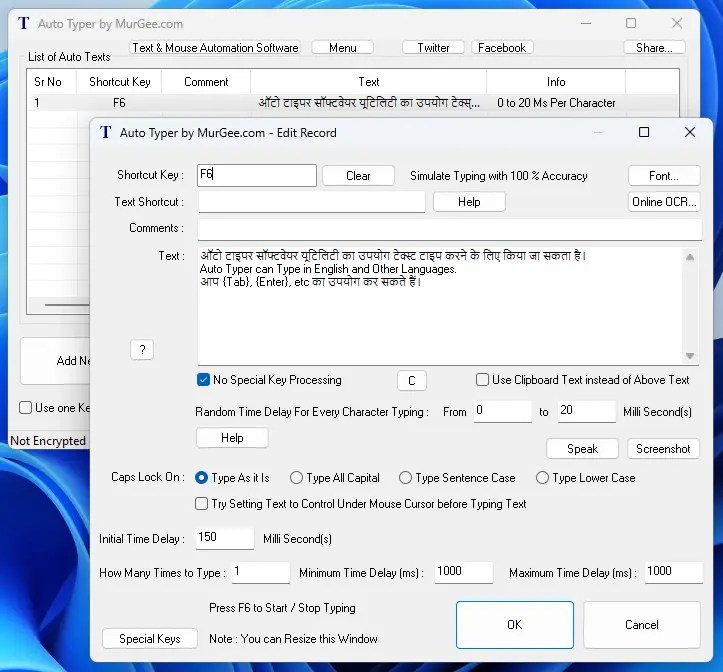Image resolution: width=723 pixels, height=672 pixels.
Task: Click Comment column header in list
Action: 206,82
